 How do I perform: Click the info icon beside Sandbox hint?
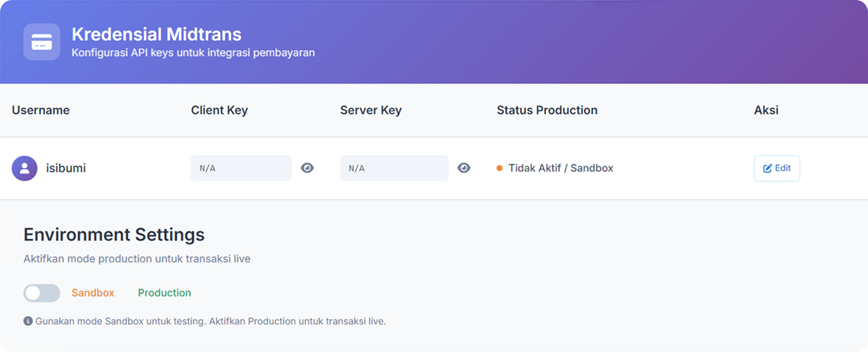(28, 321)
